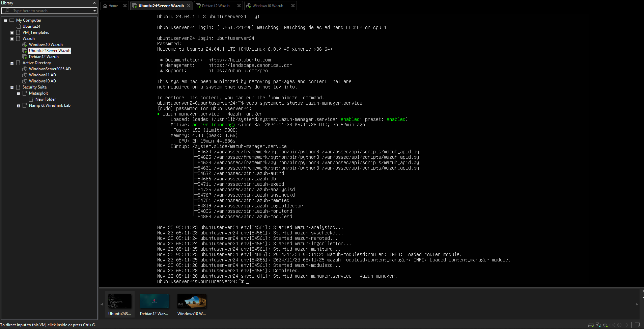
Task: Click the WindowsServer2025 AD VM icon
Action: pos(25,69)
